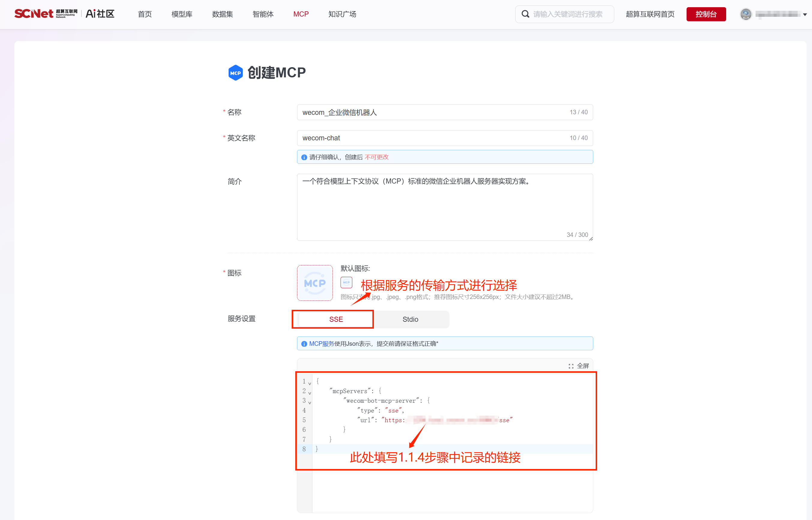Open the user account dropdown arrow
812x520 pixels.
coord(805,14)
